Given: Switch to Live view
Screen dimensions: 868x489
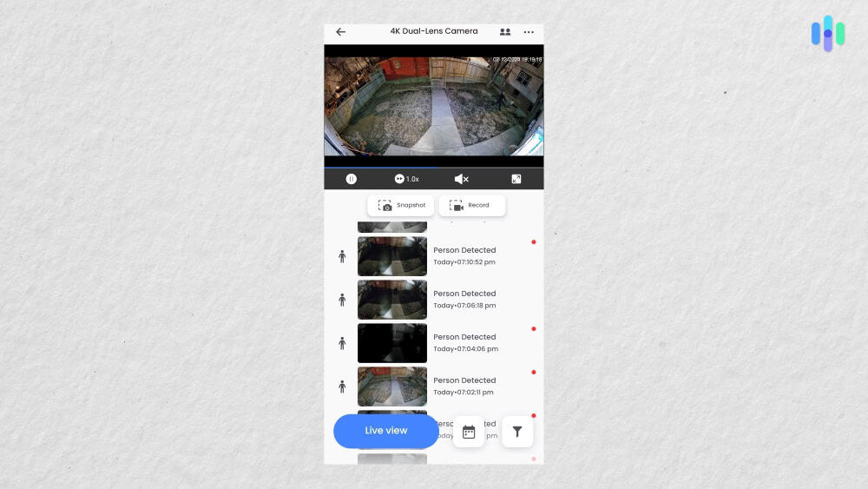Looking at the screenshot, I should (386, 431).
